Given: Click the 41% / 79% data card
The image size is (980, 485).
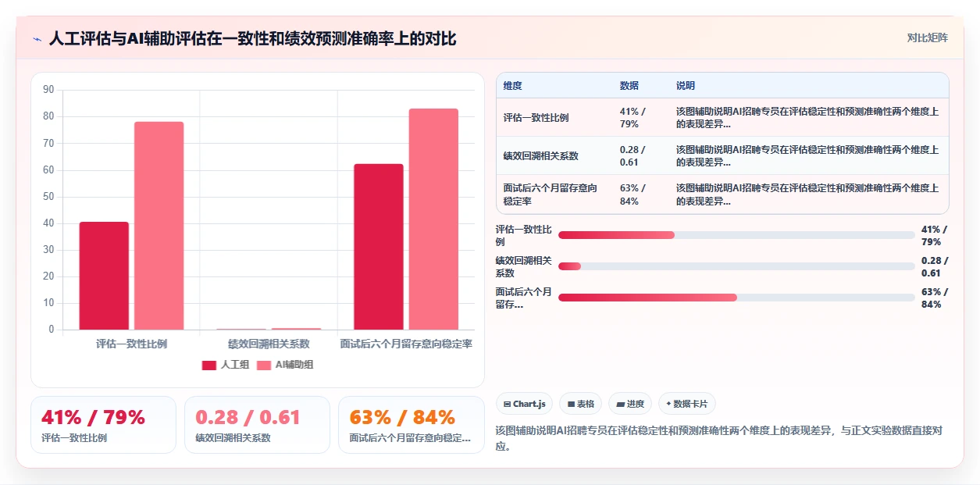Looking at the screenshot, I should pos(103,425).
